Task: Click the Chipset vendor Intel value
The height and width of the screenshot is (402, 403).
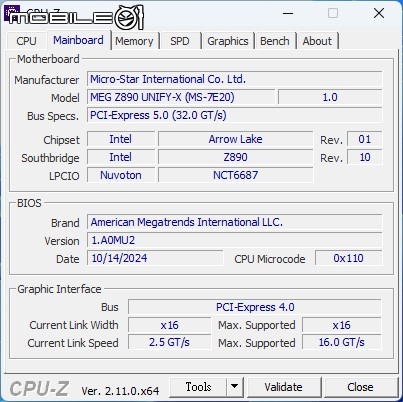Action: point(121,139)
